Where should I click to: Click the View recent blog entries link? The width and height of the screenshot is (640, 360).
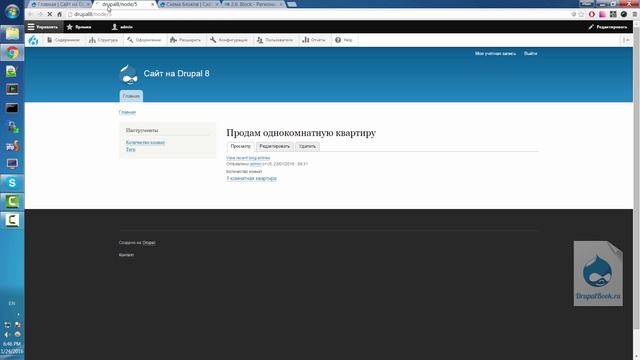tap(248, 158)
